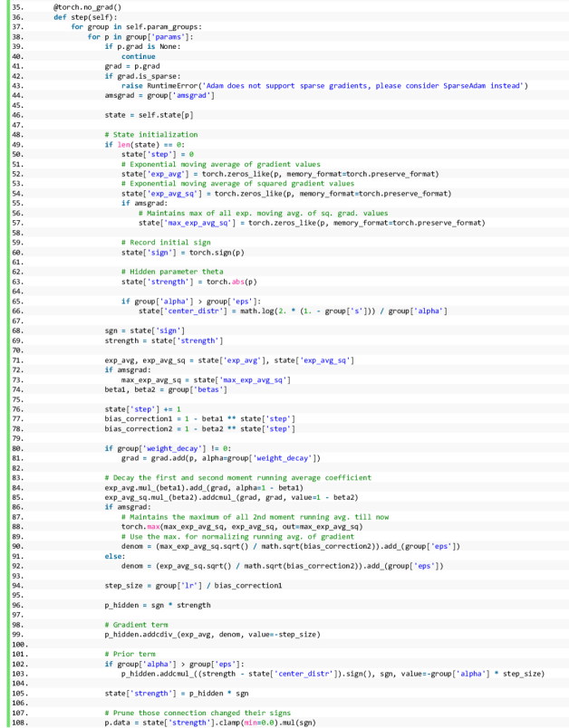Viewport: 569px width, 728px height.
Task: Click the @torch.no_grad() decorator
Action: [81, 7]
